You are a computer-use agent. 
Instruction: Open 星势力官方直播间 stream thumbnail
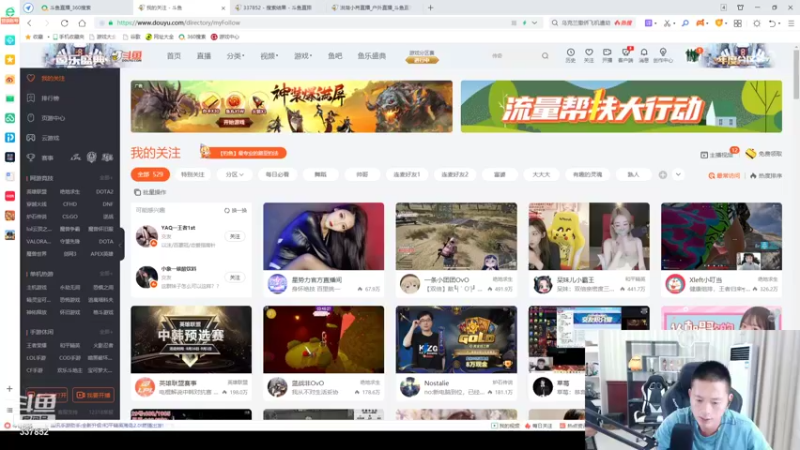[x=323, y=236]
